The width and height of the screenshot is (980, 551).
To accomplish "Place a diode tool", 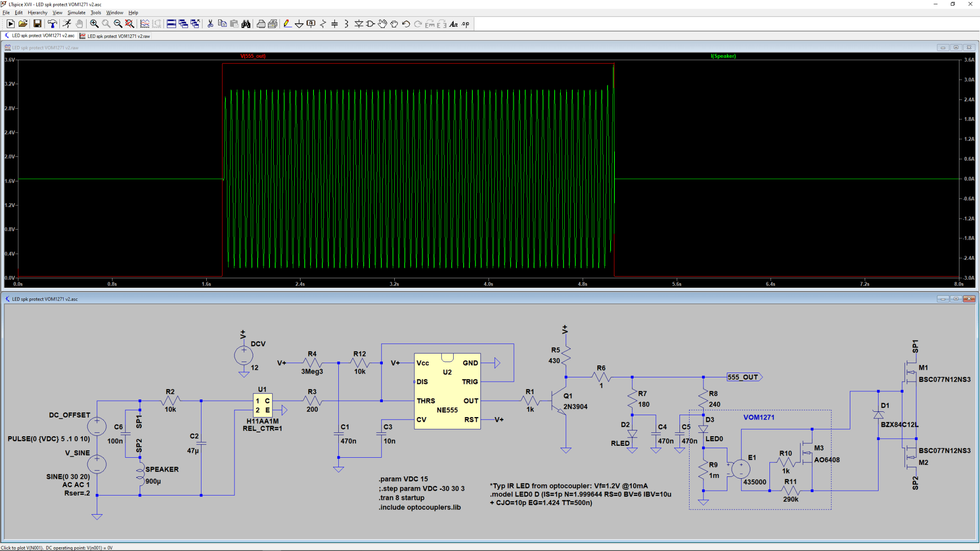I will point(358,23).
